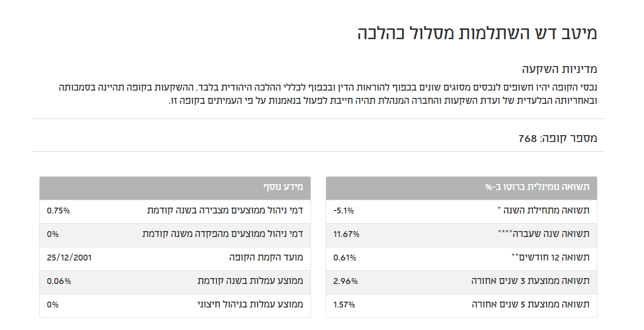Select the -5.1% year-to-date return value
The width and height of the screenshot is (644, 330).
click(343, 211)
